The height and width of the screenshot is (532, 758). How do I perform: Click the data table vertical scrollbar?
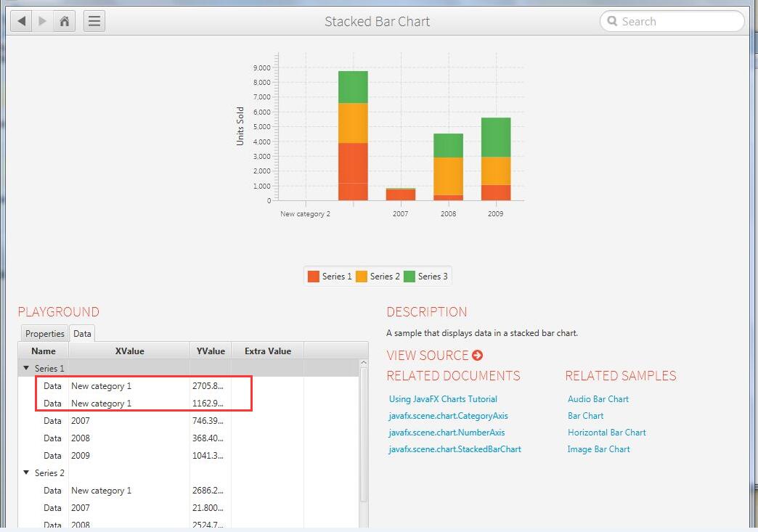pos(364,435)
